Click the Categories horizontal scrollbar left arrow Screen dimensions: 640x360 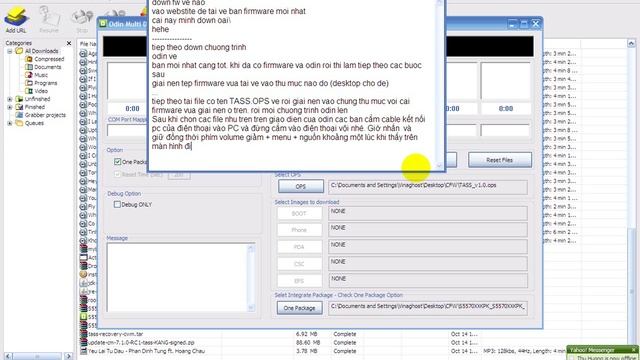[8, 356]
